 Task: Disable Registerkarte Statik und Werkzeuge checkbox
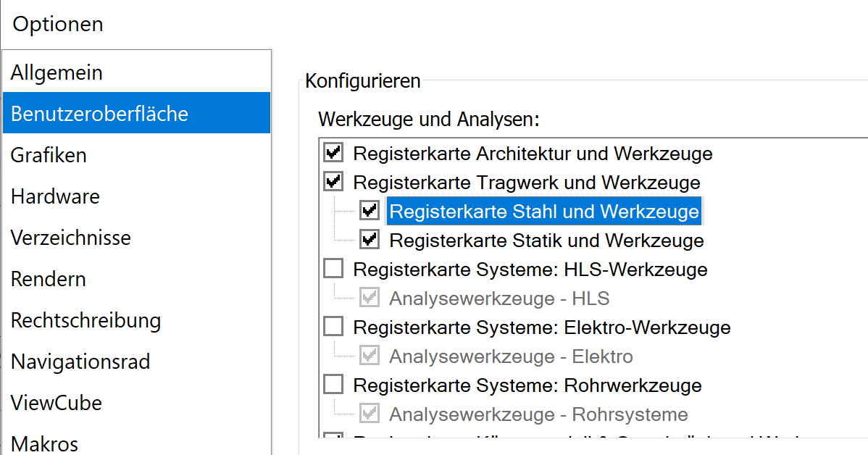[x=370, y=240]
